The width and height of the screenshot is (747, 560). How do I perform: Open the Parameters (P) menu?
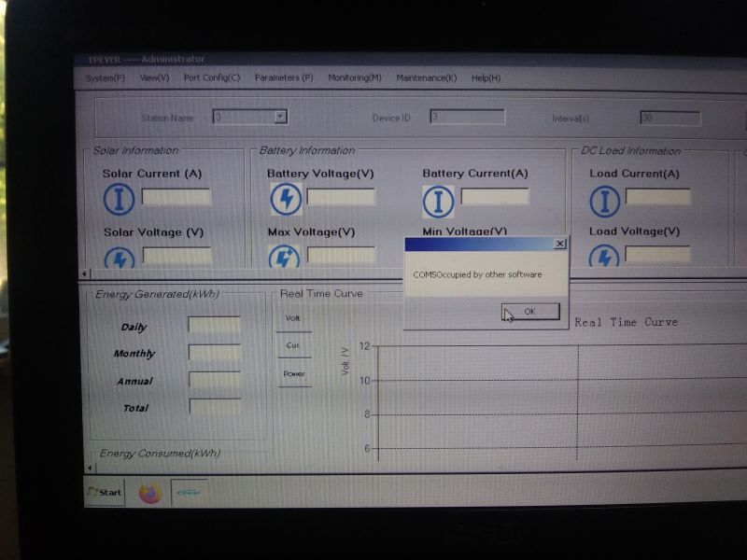[284, 77]
